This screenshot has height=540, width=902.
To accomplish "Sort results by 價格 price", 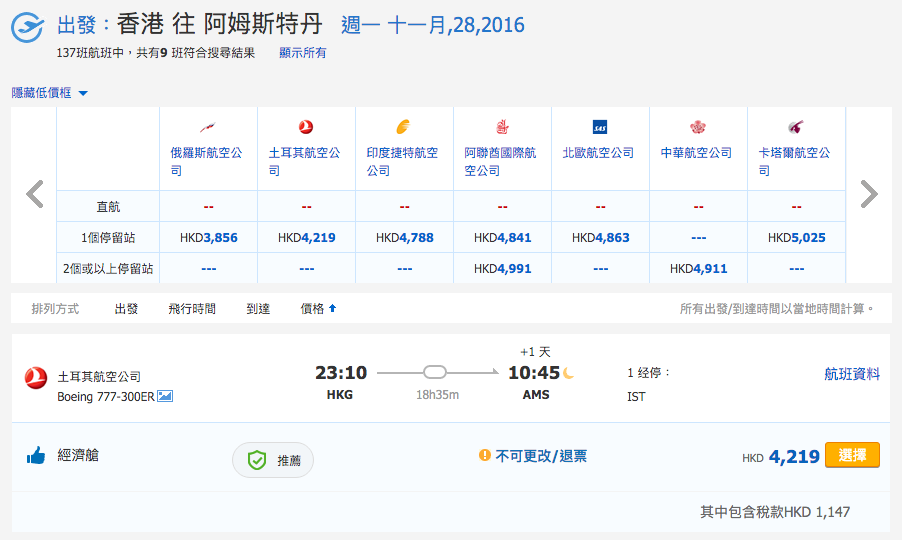I will (x=312, y=309).
